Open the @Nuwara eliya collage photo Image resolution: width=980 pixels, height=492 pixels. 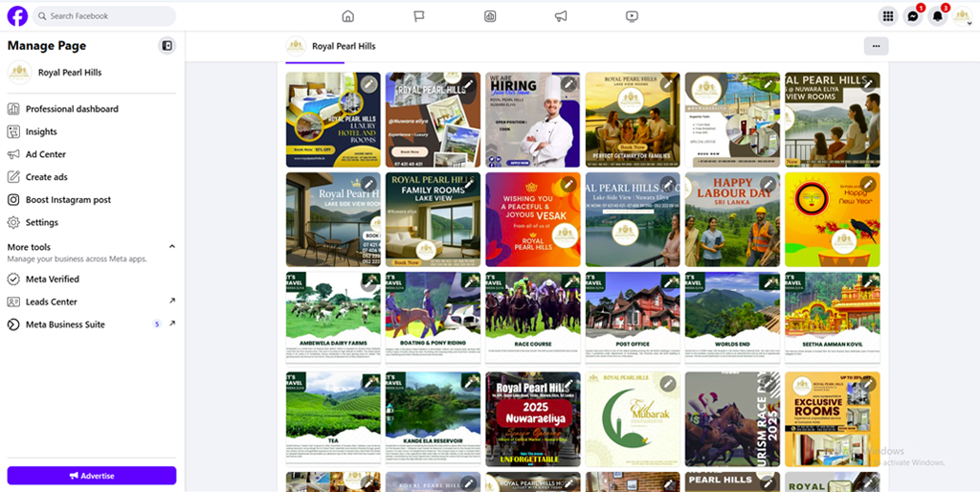[434, 120]
